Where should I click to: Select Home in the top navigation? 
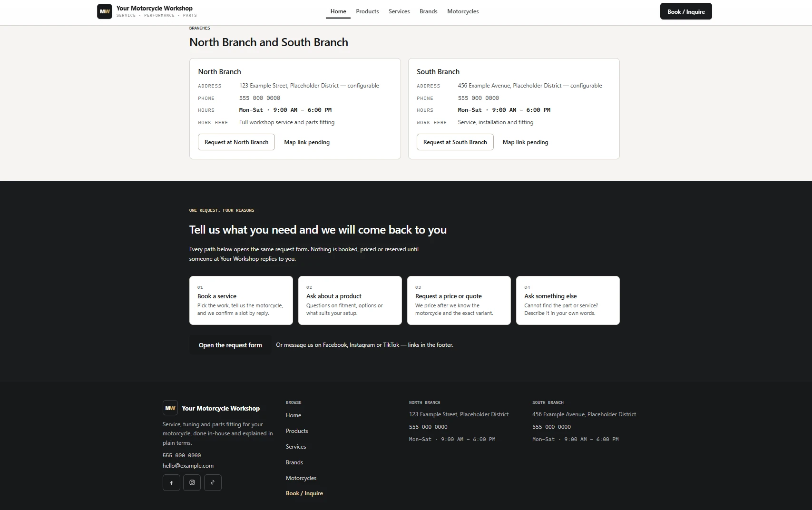point(338,11)
